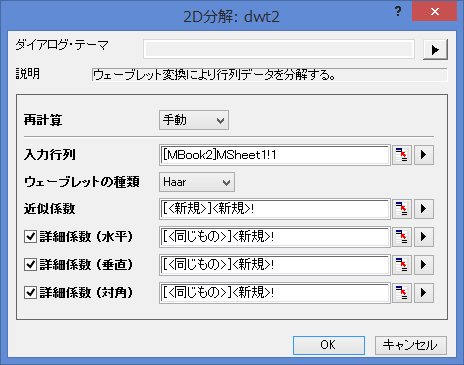Viewport: 464px width, 365px height.
Task: Open arrow menu for 詳細係数 (垂直) row
Action: point(424,265)
